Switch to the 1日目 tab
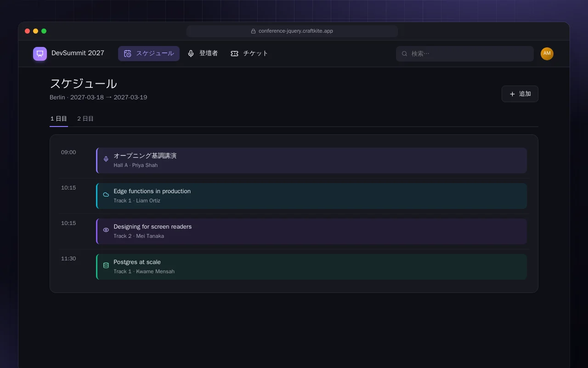This screenshot has height=368, width=588. (59, 119)
